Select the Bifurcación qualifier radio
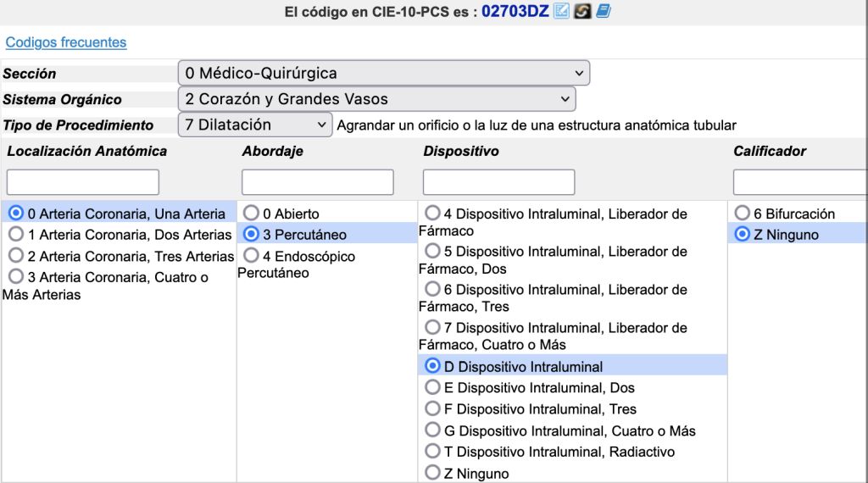Screen dimensions: 868x483 743,214
